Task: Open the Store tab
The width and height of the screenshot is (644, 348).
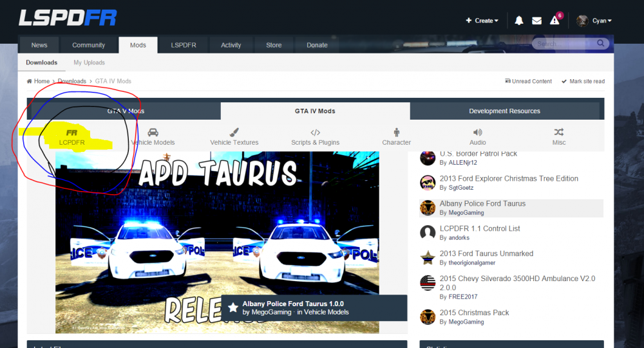Action: (274, 45)
